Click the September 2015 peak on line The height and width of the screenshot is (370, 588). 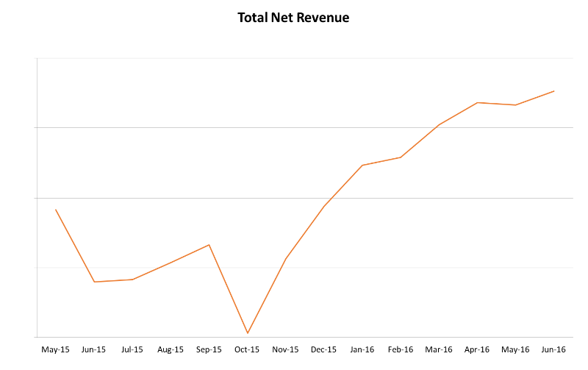[x=209, y=245]
